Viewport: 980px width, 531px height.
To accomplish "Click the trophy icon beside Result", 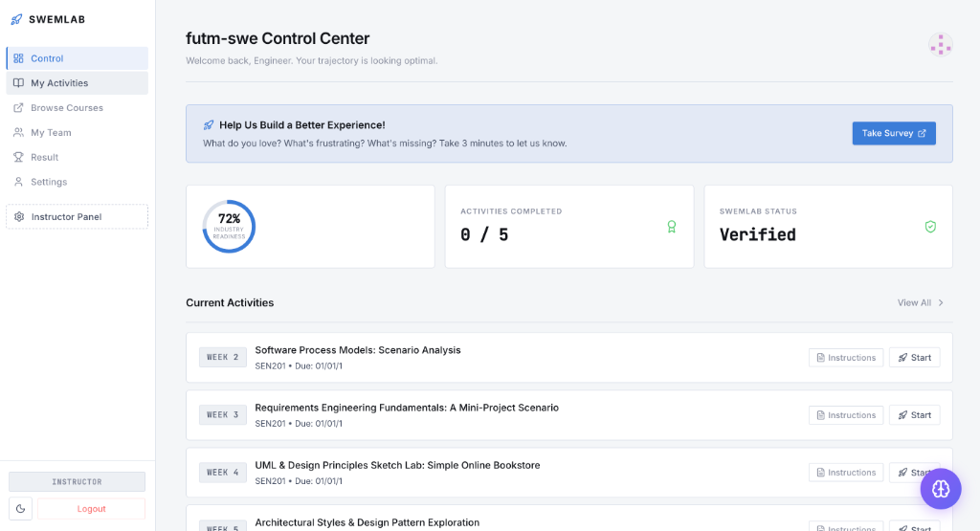I will coord(19,157).
